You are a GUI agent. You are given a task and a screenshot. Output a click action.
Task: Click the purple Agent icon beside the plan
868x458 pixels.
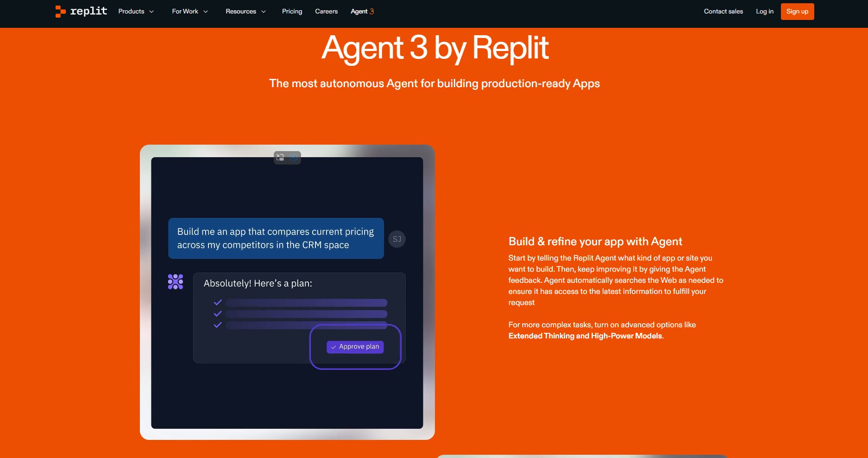pos(176,281)
